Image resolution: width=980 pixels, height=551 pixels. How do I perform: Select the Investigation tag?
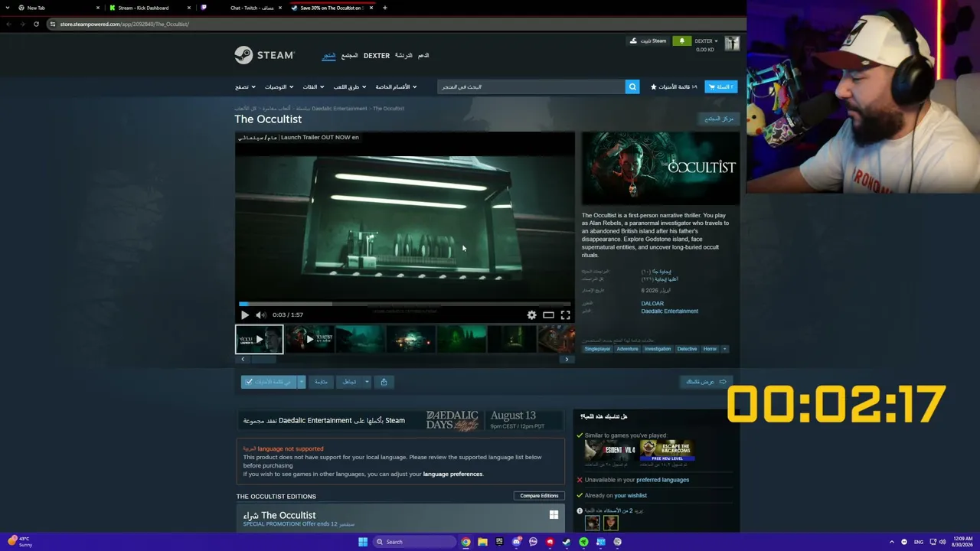[x=657, y=349]
